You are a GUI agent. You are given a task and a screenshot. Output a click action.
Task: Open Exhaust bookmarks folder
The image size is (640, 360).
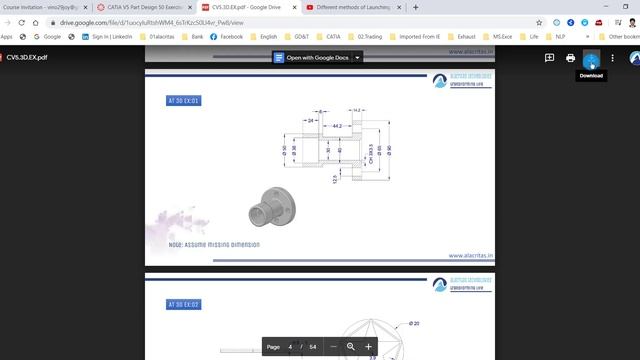462,37
